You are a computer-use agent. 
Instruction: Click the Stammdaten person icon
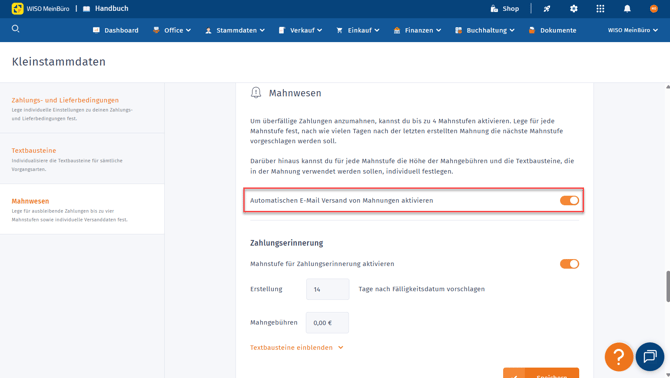click(208, 30)
